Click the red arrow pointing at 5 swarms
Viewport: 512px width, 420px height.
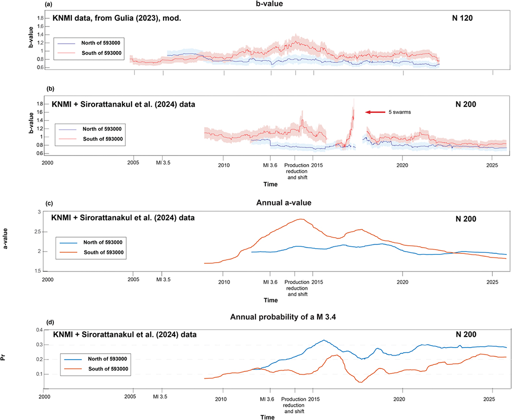[375, 112]
